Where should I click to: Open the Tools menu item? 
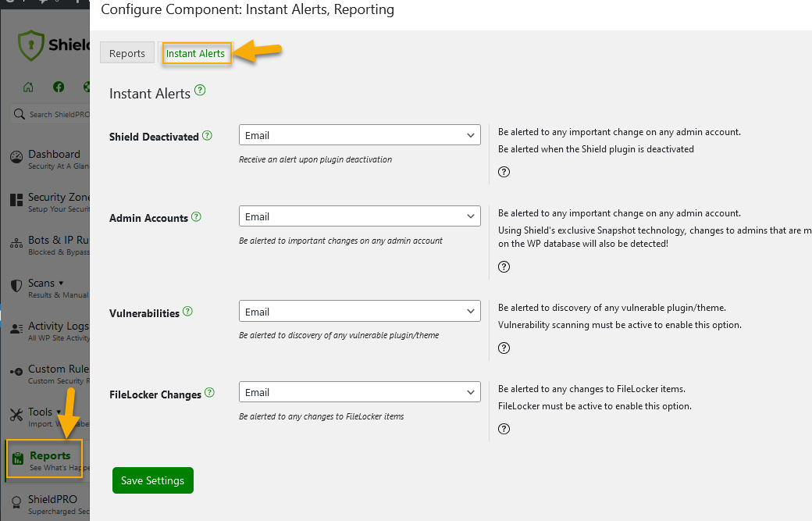49,417
